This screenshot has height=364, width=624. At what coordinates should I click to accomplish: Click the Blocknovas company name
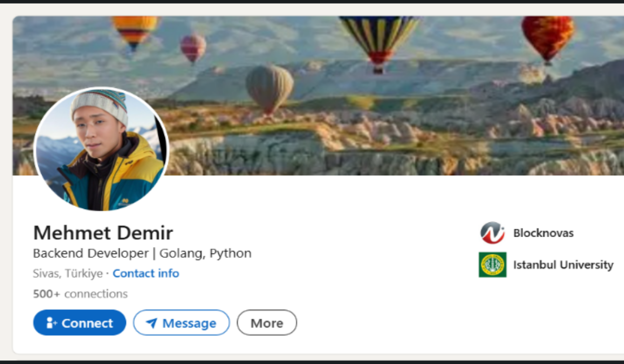(x=543, y=233)
